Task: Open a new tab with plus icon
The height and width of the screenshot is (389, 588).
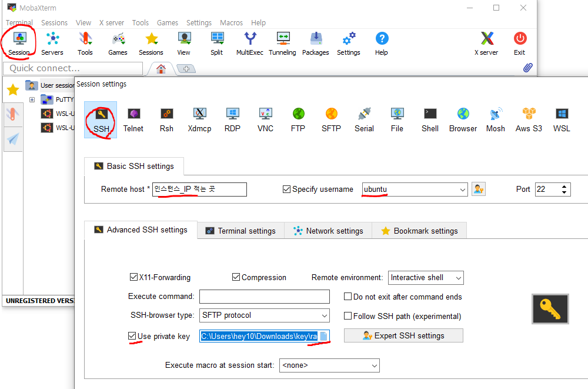Action: click(186, 69)
